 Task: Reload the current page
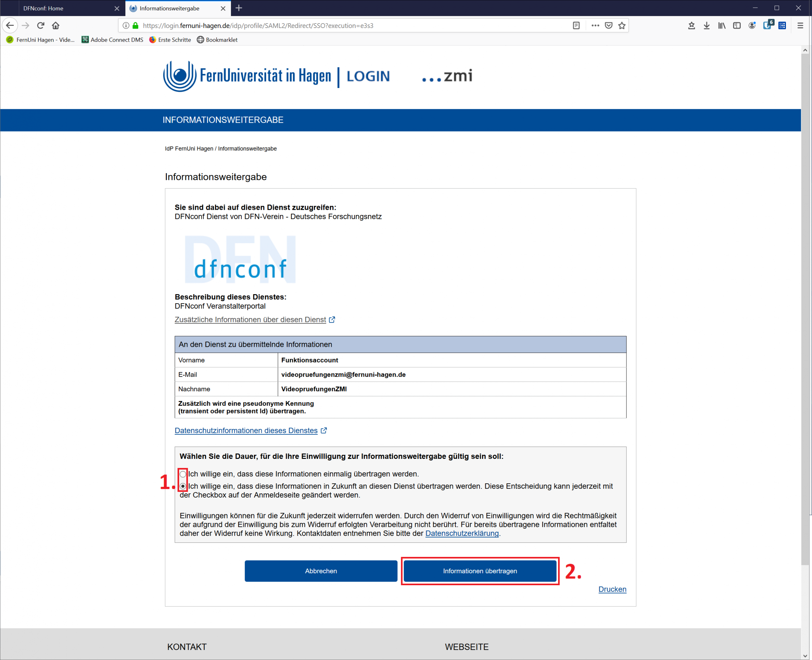point(41,25)
